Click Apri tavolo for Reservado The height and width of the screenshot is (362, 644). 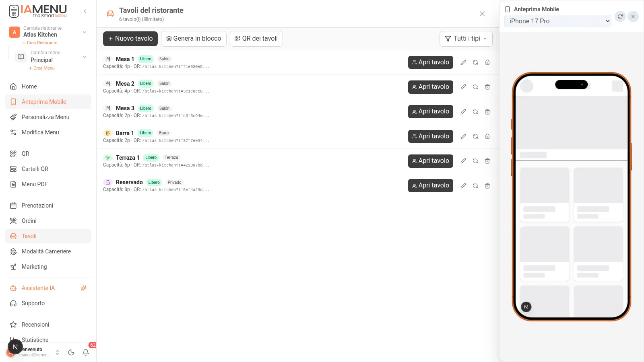click(x=431, y=185)
